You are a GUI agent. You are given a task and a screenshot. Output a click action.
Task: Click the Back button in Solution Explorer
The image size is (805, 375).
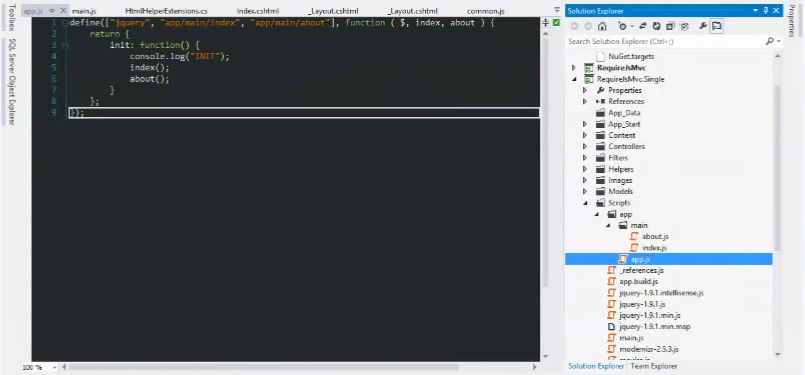tap(574, 26)
